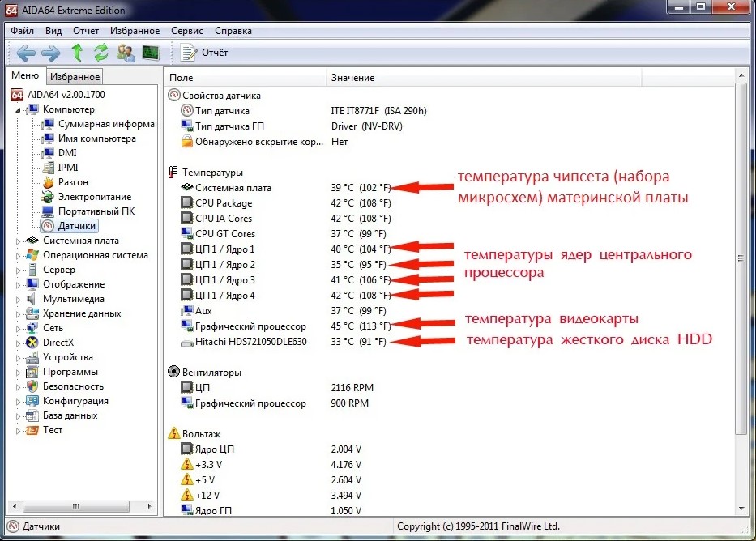Viewport: 756px width, 541px height.
Task: Open the Сервис menu
Action: tap(187, 31)
